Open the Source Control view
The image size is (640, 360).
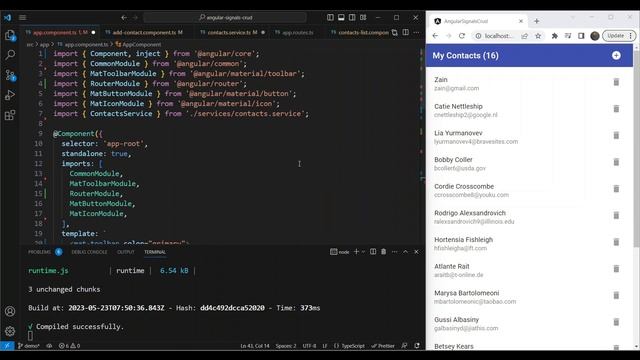tap(10, 75)
